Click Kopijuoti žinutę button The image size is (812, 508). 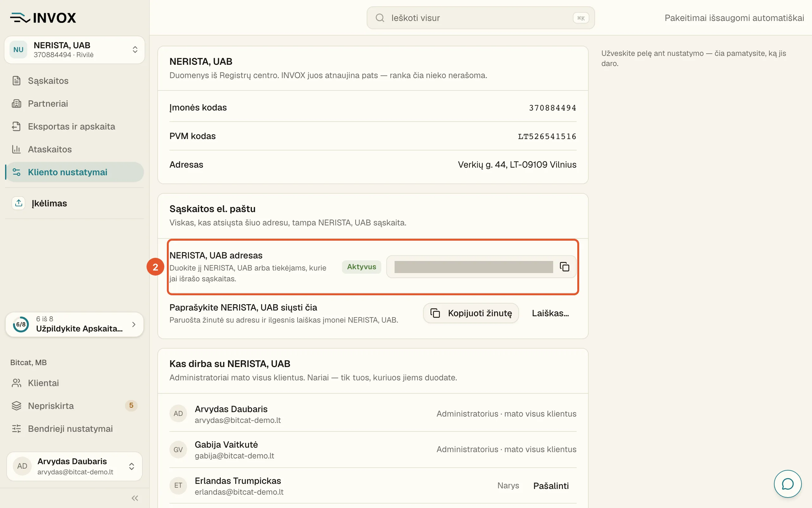(x=471, y=313)
